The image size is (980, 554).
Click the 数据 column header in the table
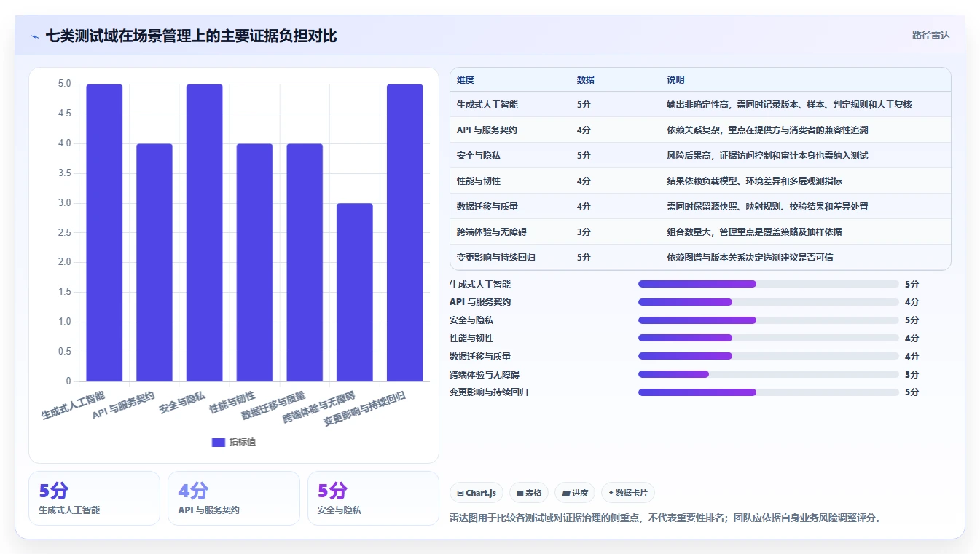pyautogui.click(x=586, y=80)
